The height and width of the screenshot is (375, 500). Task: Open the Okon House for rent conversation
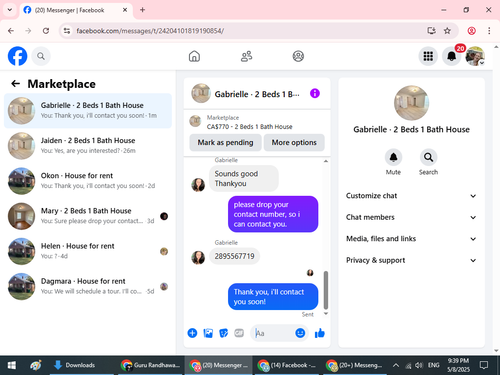point(88,181)
